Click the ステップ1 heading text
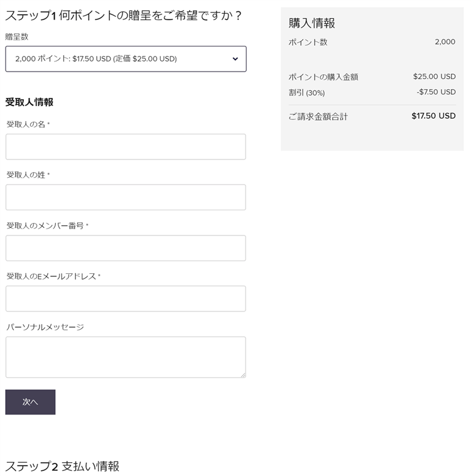 124,15
